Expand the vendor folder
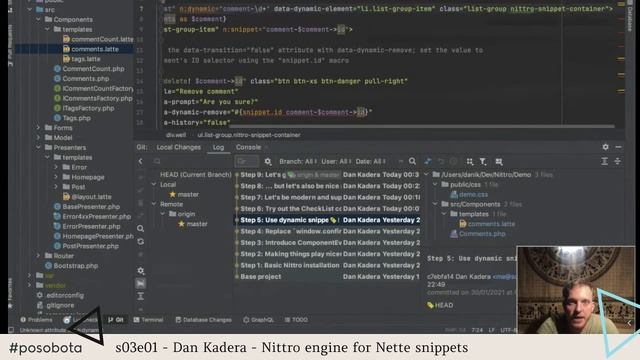Screen dimensions: 640x360 click(29, 285)
